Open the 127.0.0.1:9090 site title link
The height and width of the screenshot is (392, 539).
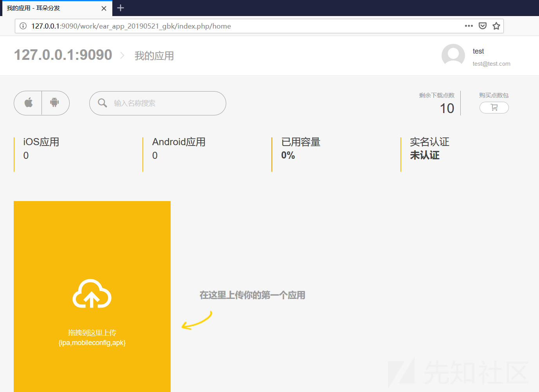pos(63,55)
